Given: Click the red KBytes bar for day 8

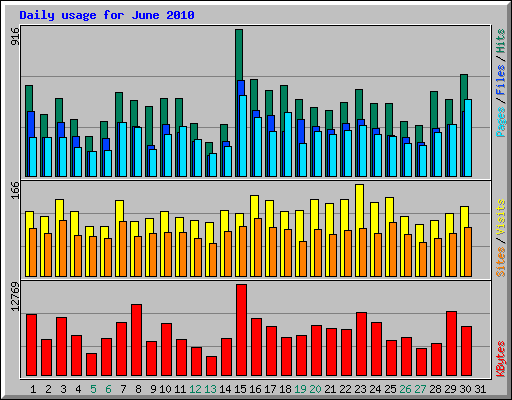Looking at the screenshot, I should [x=137, y=340].
